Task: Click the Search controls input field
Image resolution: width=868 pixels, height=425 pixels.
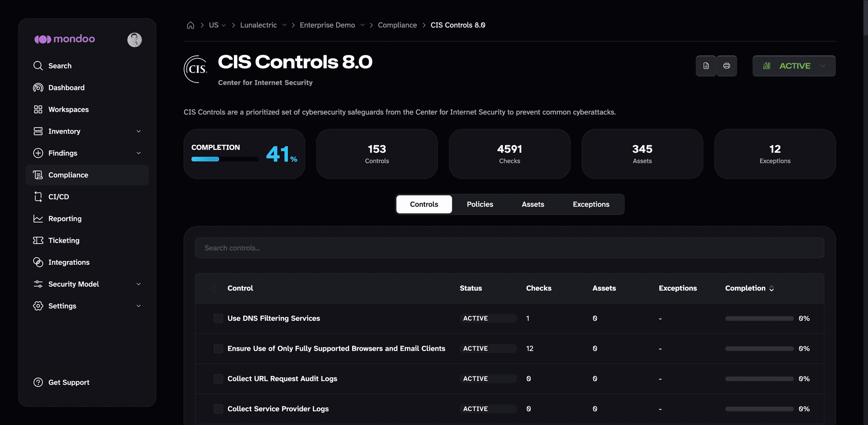Action: (x=509, y=248)
